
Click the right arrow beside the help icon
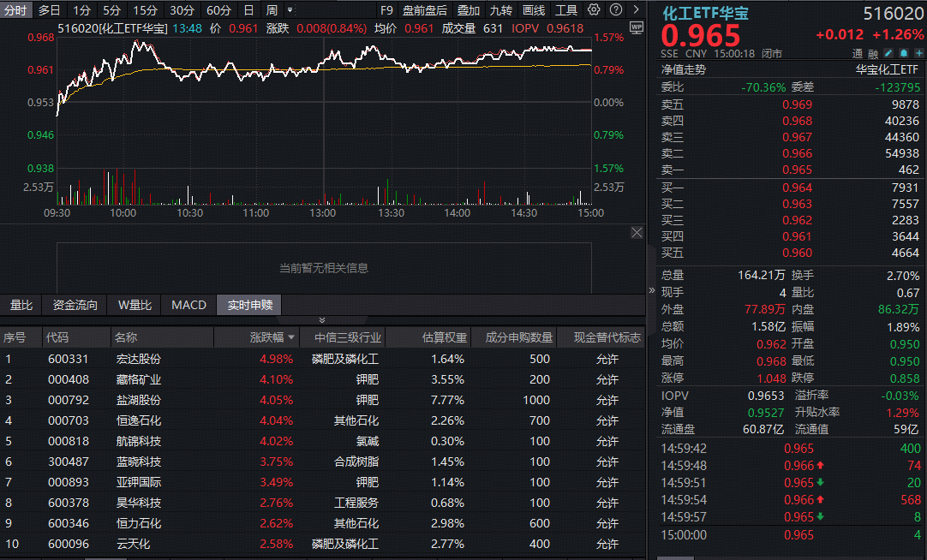pyautogui.click(x=636, y=9)
